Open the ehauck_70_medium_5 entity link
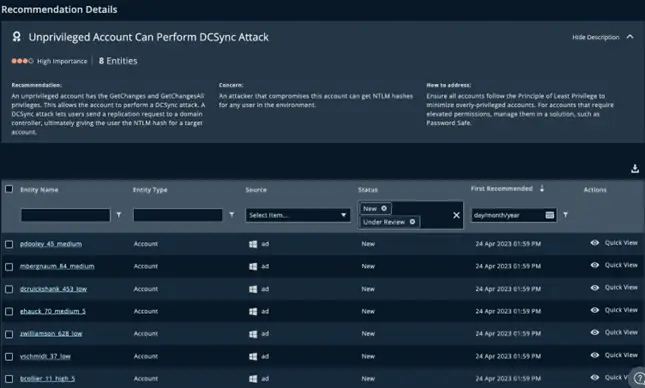Screen dimensions: 645x388 53,311
